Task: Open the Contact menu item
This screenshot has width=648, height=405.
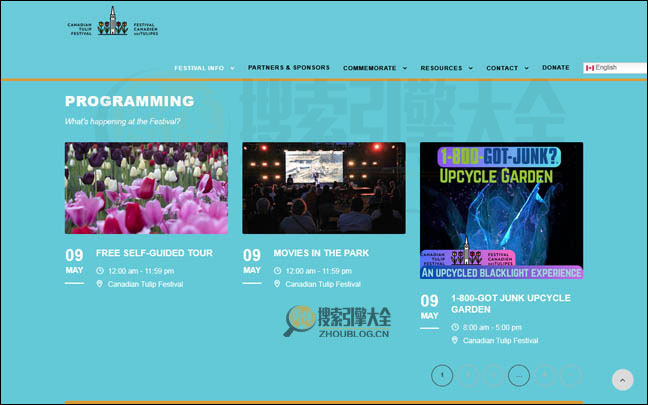Action: (x=502, y=68)
